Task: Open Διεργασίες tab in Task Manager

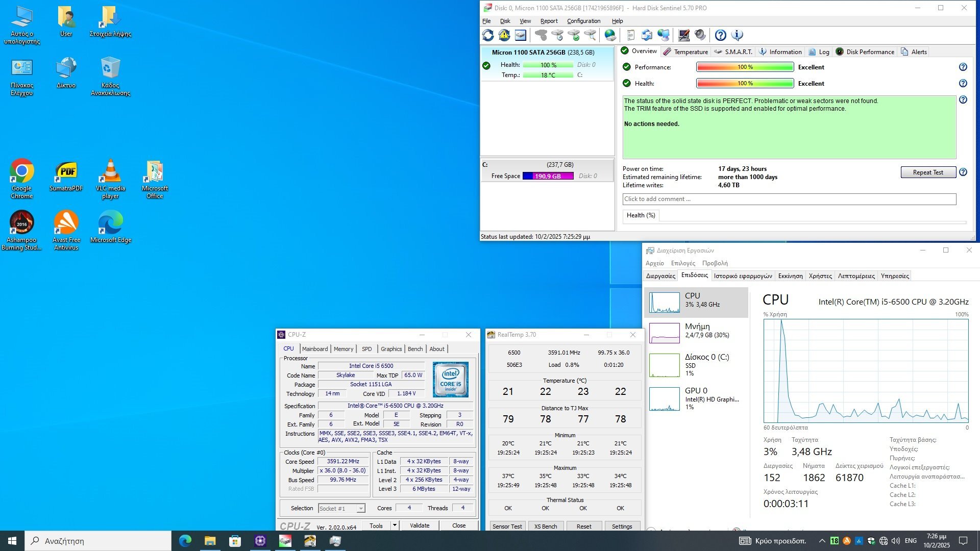Action: pyautogui.click(x=660, y=276)
